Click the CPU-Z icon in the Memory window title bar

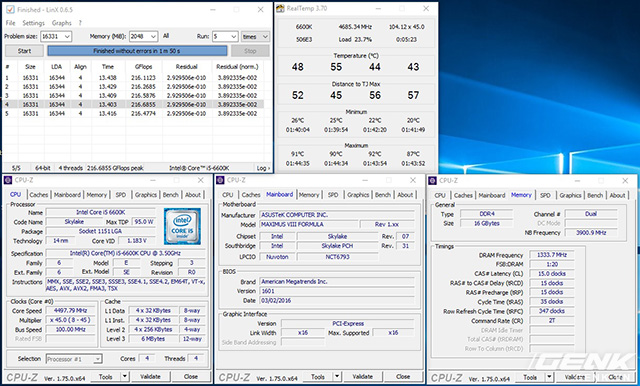[x=433, y=180]
